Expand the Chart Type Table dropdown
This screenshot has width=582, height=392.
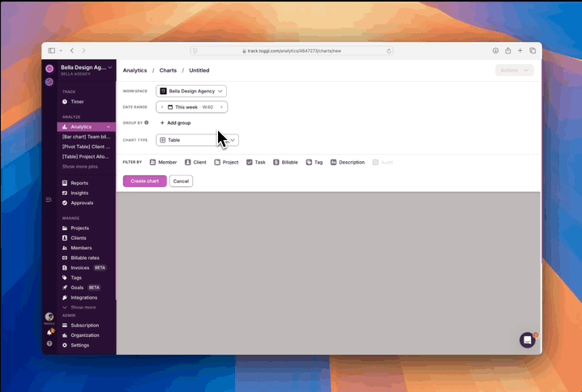(197, 140)
